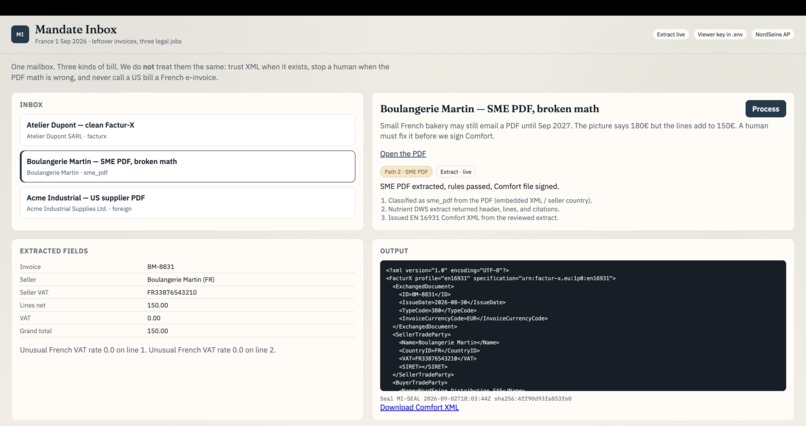
Task: Select Atelier Dupont clean Factur-X invoice
Action: click(x=188, y=130)
